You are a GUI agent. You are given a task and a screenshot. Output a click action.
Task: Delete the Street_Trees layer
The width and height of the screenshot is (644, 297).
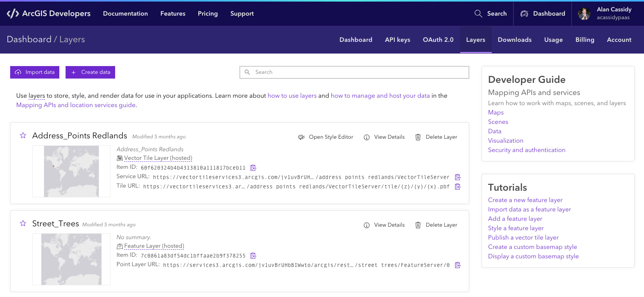tap(436, 225)
